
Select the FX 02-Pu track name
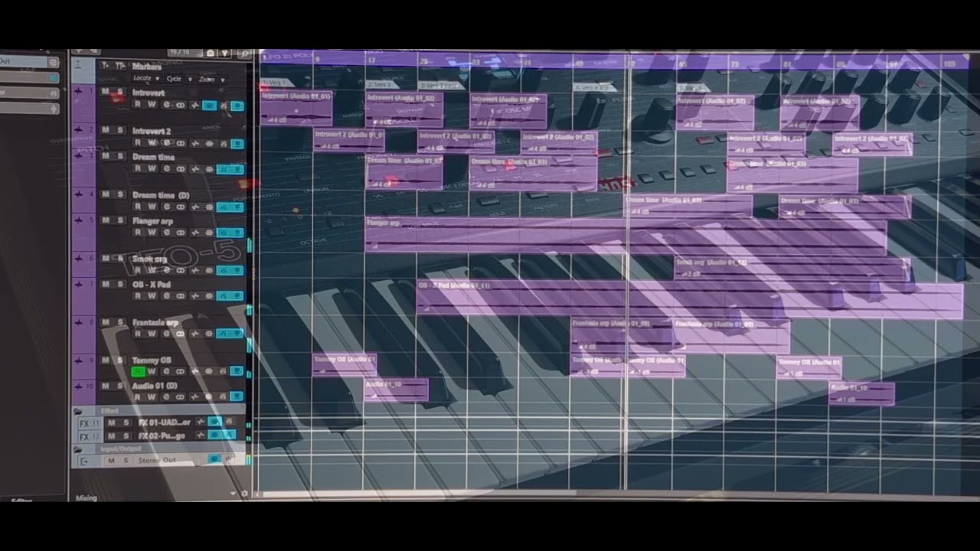tap(162, 435)
